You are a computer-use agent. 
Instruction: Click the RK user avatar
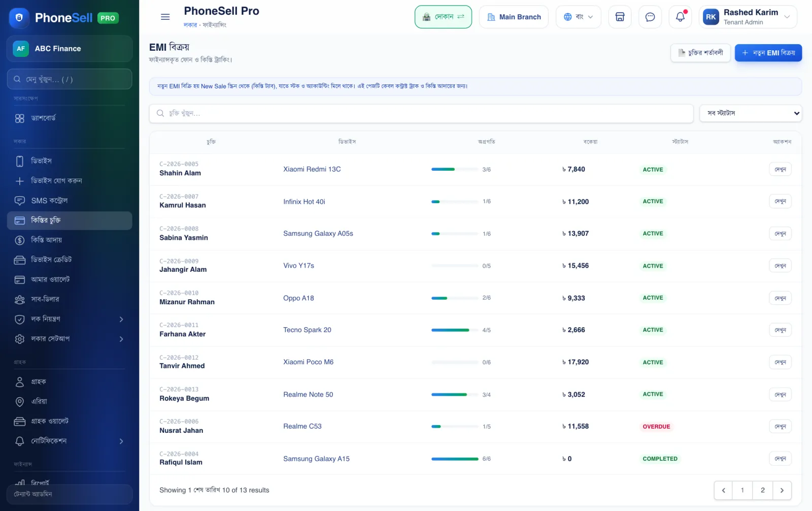point(711,17)
